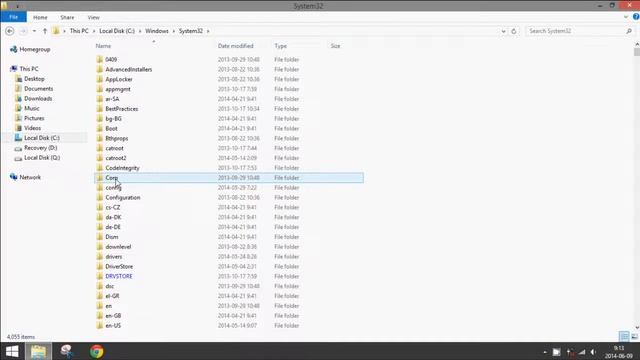Select the AdvancedInstallers folder
The height and width of the screenshot is (360, 640).
(x=129, y=69)
